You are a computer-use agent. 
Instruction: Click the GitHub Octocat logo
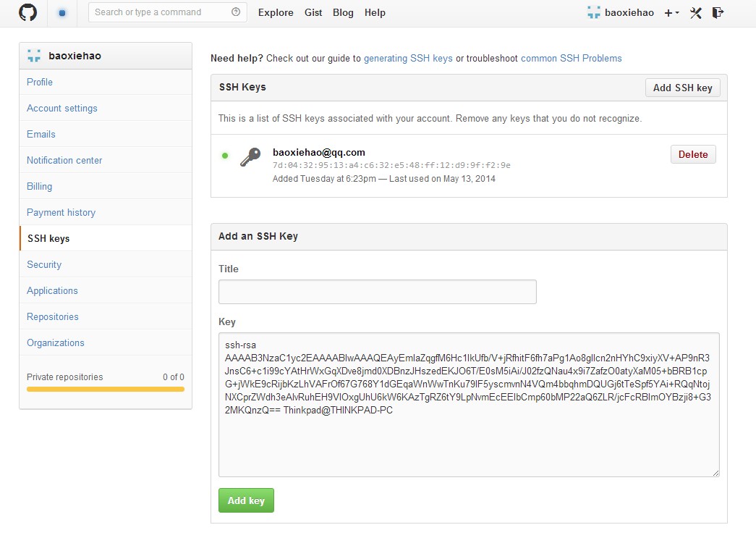pos(27,12)
